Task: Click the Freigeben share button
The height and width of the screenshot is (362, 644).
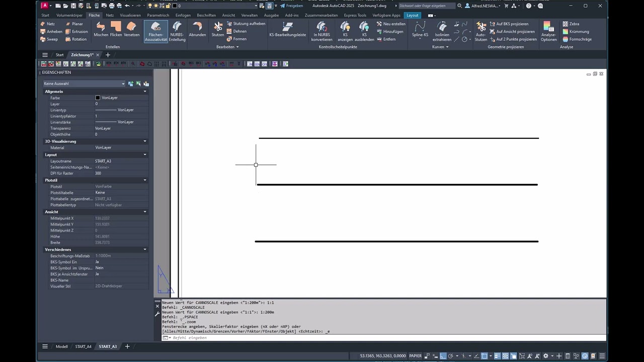Action: pos(291,6)
